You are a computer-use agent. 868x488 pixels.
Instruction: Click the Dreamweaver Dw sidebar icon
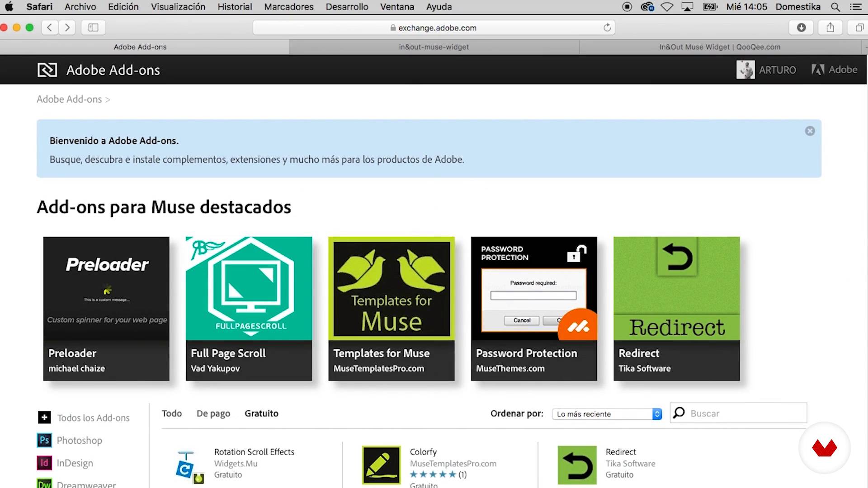tap(44, 483)
